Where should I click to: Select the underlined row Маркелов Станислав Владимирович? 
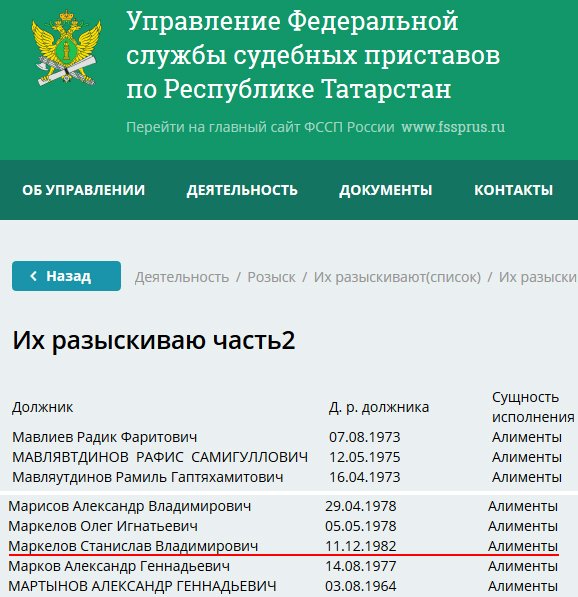coord(283,546)
